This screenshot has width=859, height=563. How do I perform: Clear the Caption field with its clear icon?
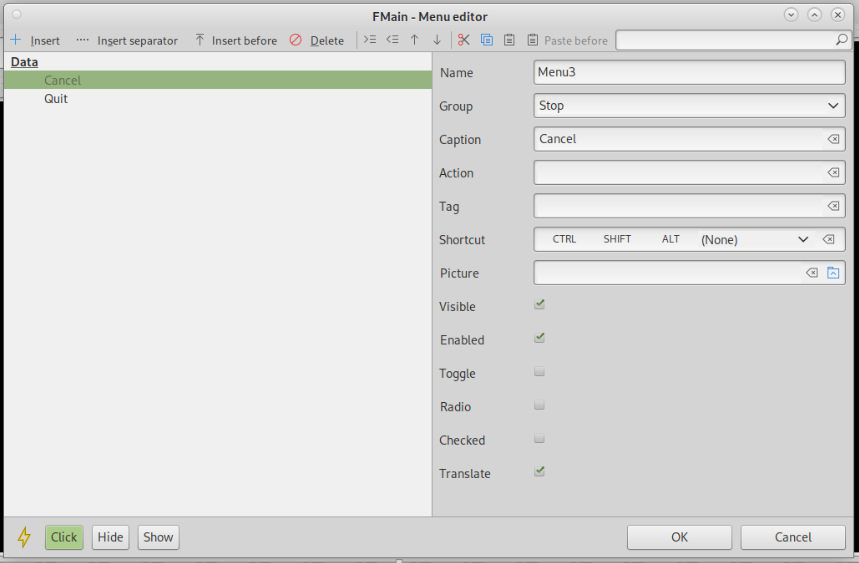coord(833,139)
